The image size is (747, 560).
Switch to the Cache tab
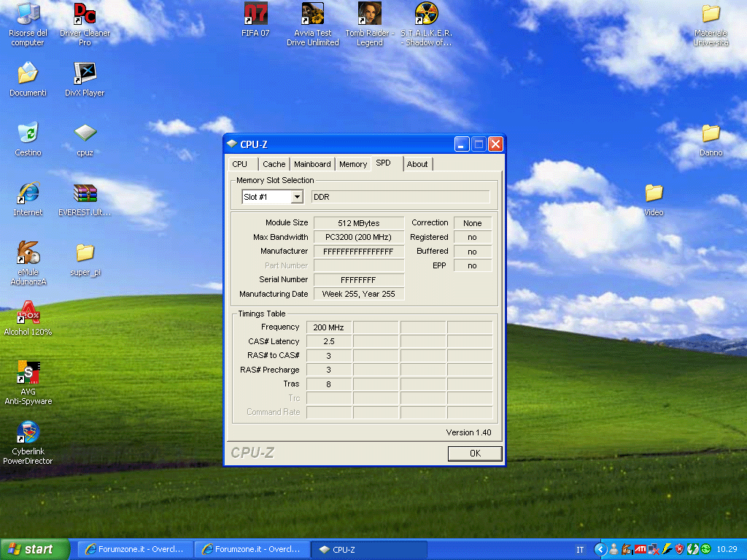tap(274, 164)
